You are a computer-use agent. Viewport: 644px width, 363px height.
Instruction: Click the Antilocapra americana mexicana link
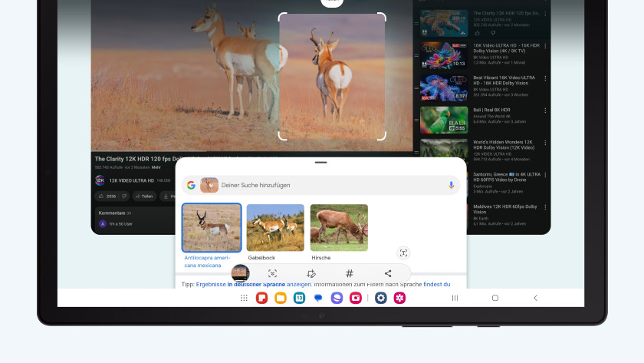pyautogui.click(x=208, y=261)
